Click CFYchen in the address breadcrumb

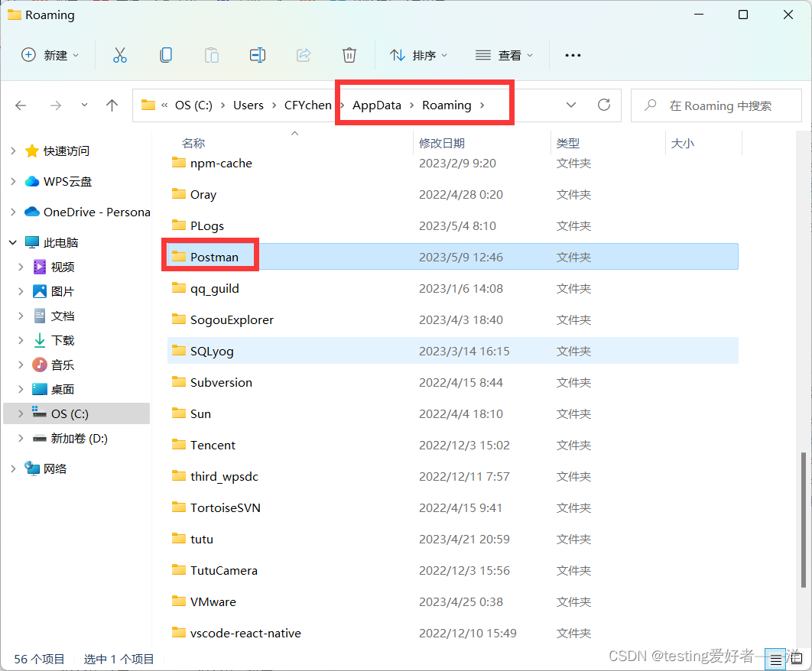307,105
